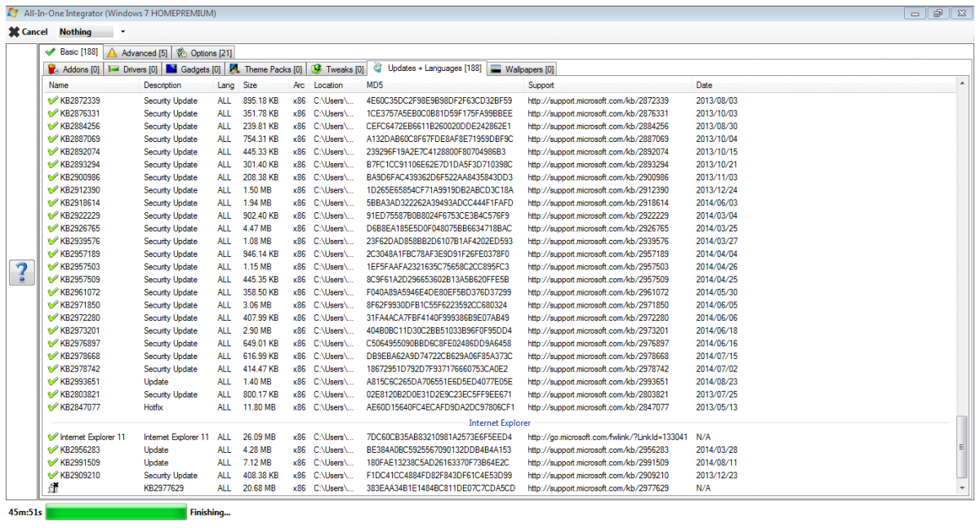Click the Advanced tab warning icon

(113, 53)
